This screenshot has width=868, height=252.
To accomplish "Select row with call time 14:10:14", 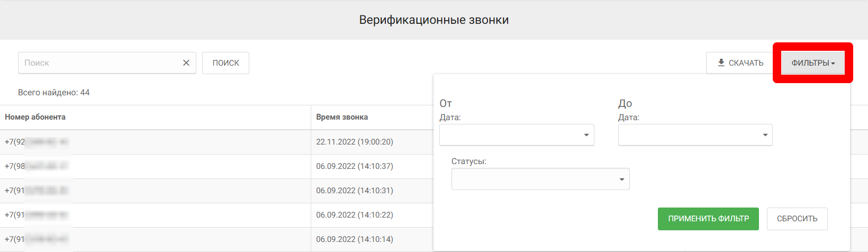I will tap(355, 239).
